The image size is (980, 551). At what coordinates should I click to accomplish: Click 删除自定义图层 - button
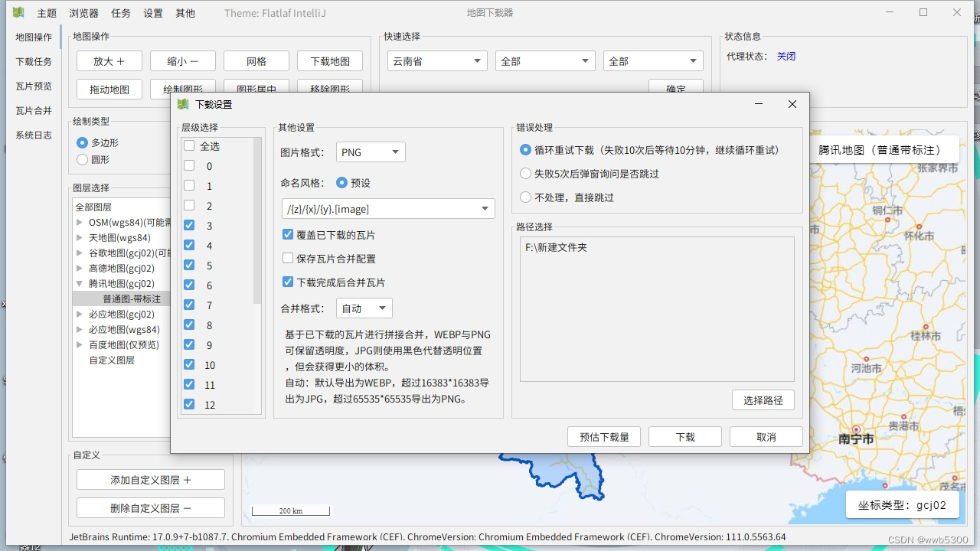pos(151,508)
